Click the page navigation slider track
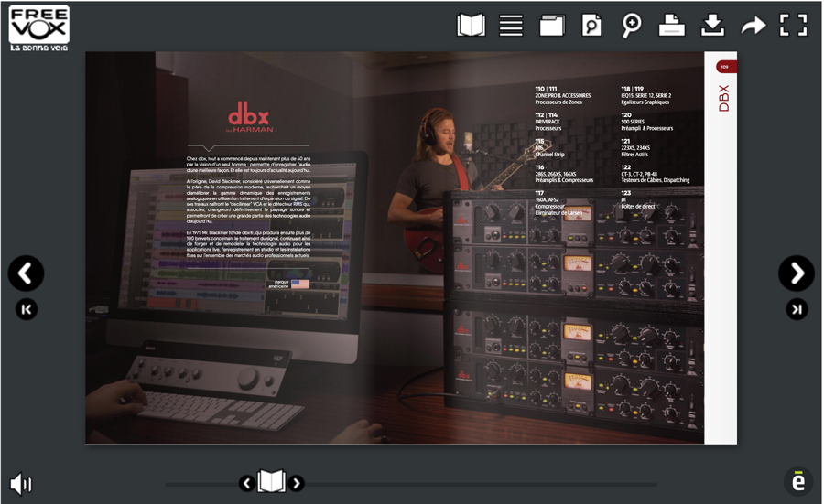Screen dimensions: 824x504 pos(411,484)
